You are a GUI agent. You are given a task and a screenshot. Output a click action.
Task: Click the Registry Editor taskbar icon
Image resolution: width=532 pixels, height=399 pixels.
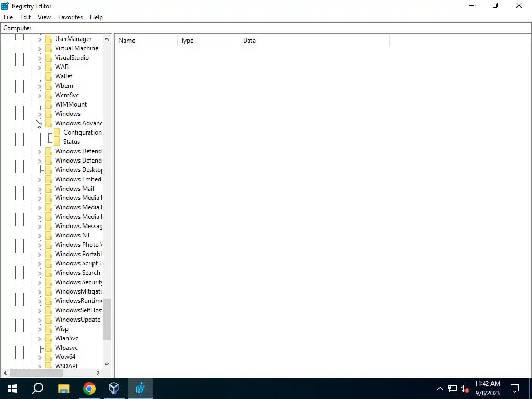pos(140,389)
